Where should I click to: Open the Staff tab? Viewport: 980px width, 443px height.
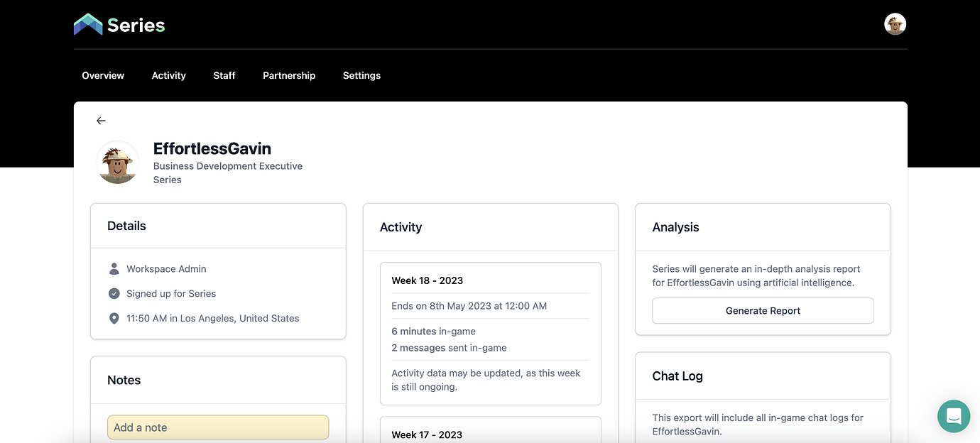[x=224, y=75]
